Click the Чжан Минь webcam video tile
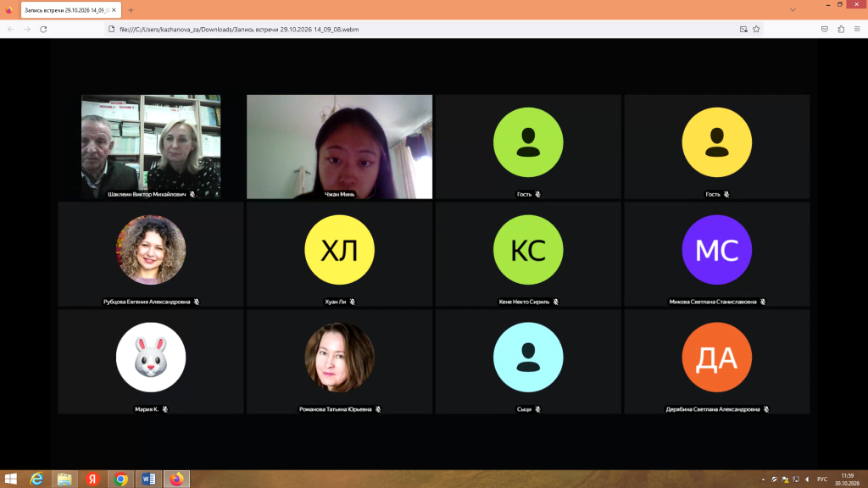This screenshot has width=868, height=488. tap(339, 147)
